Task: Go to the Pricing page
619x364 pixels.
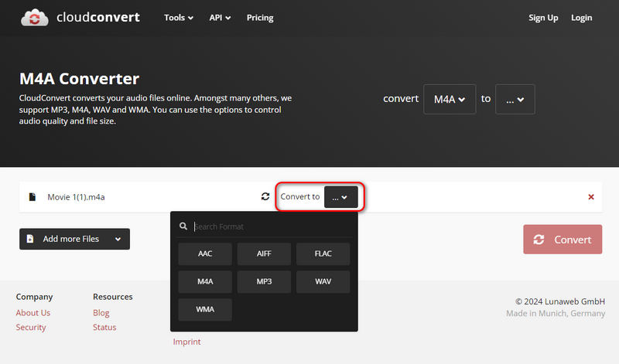Action: point(259,18)
